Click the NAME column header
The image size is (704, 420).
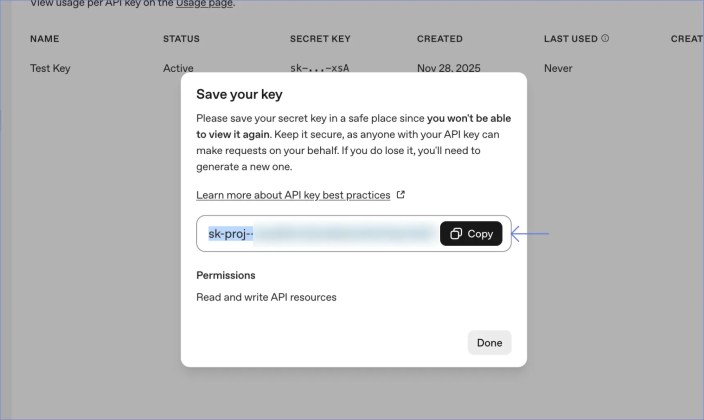[x=46, y=39]
